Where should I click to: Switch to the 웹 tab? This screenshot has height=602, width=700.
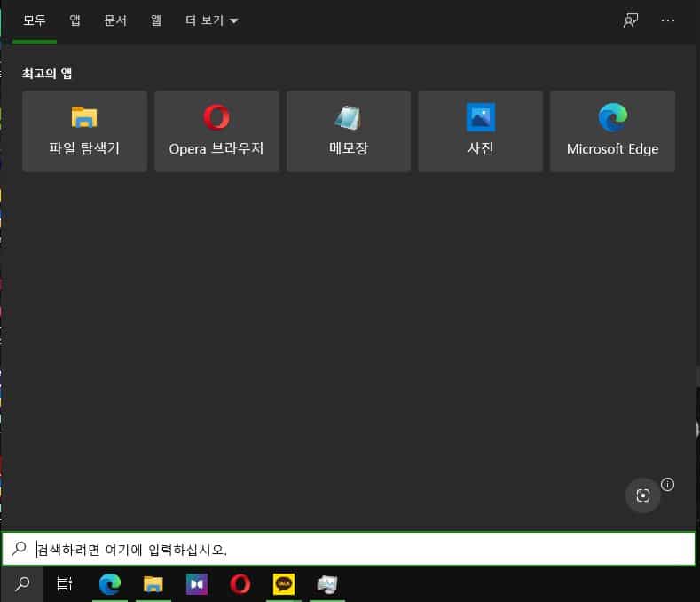tap(155, 20)
